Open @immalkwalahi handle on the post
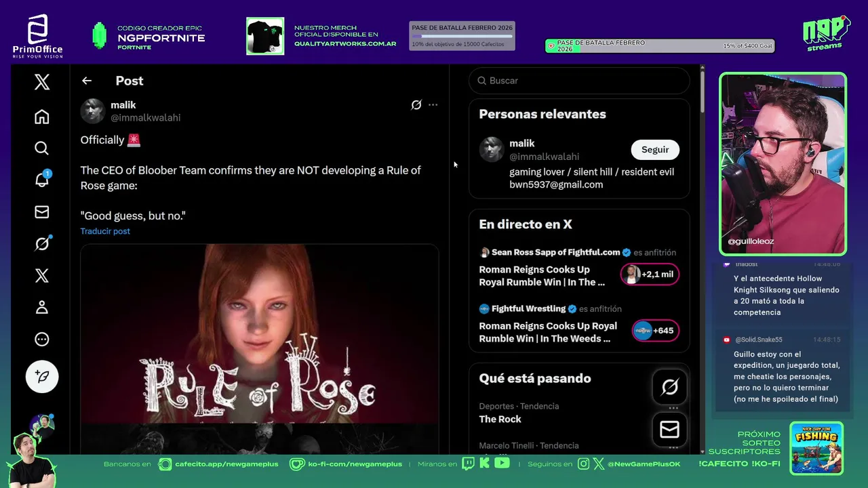The image size is (868, 488). coord(146,118)
